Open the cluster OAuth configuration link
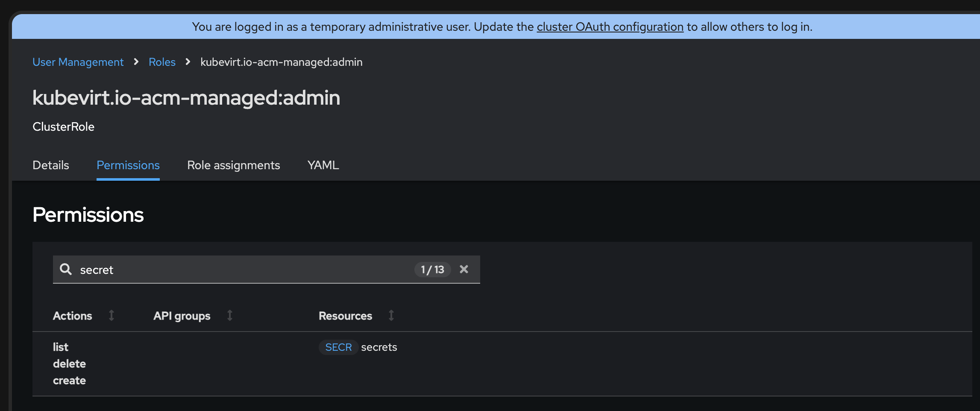Screen dimensions: 980x411 pos(610,27)
